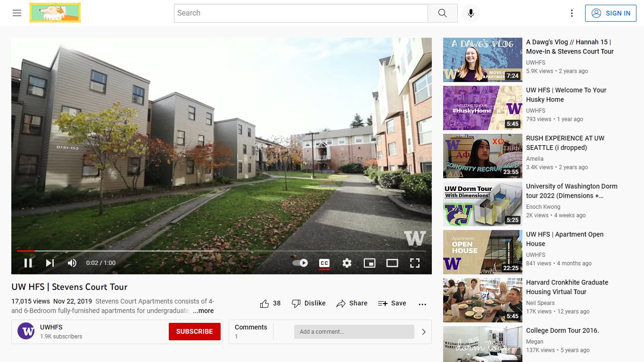The width and height of the screenshot is (644, 362).
Task: Click title 'Harvard Cronkhite Graduate Housing Virtual Tour'
Action: coord(567,287)
